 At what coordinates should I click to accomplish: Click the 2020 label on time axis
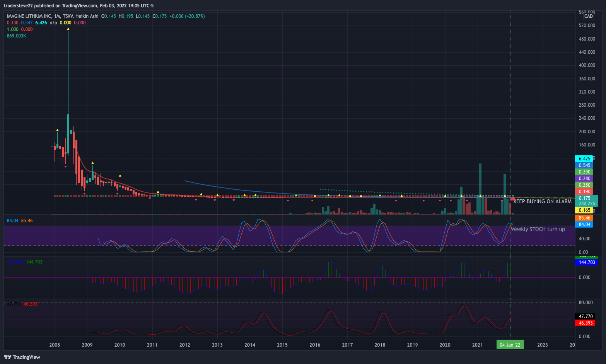pyautogui.click(x=445, y=345)
